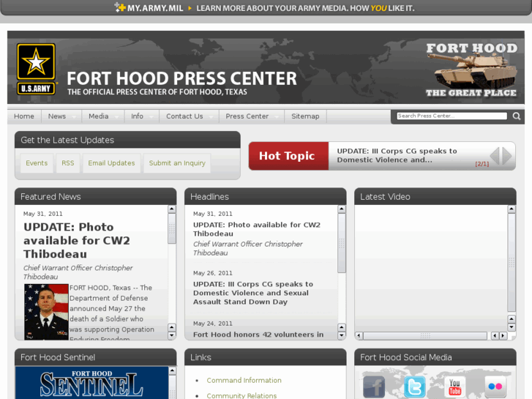
Task: Click the Email Updates button
Action: (111, 163)
